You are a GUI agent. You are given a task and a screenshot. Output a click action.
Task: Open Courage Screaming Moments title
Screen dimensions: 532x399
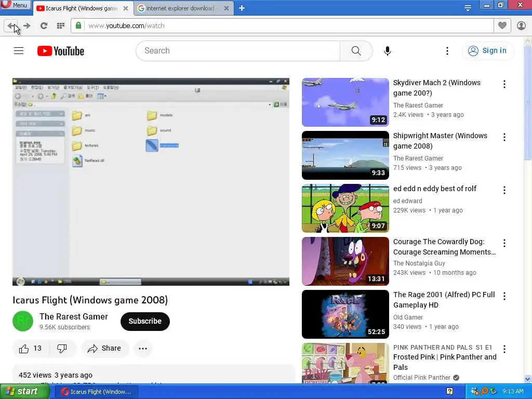click(445, 247)
